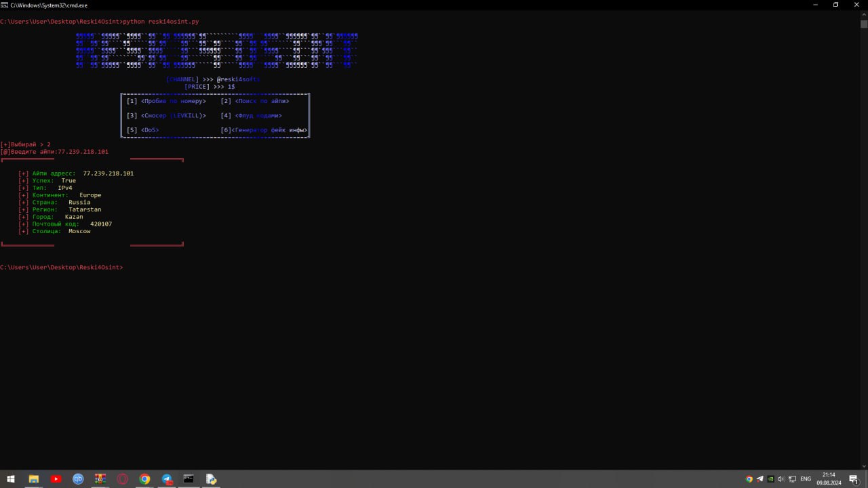Screen dimensions: 868x488
Task: Open NVIDIA settings tray icon
Action: [x=770, y=479]
